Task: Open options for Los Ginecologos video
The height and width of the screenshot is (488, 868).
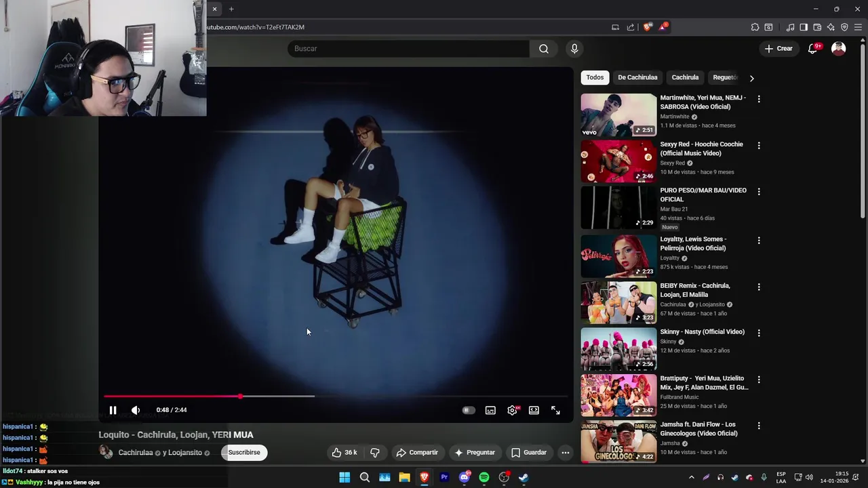Action: (x=759, y=426)
